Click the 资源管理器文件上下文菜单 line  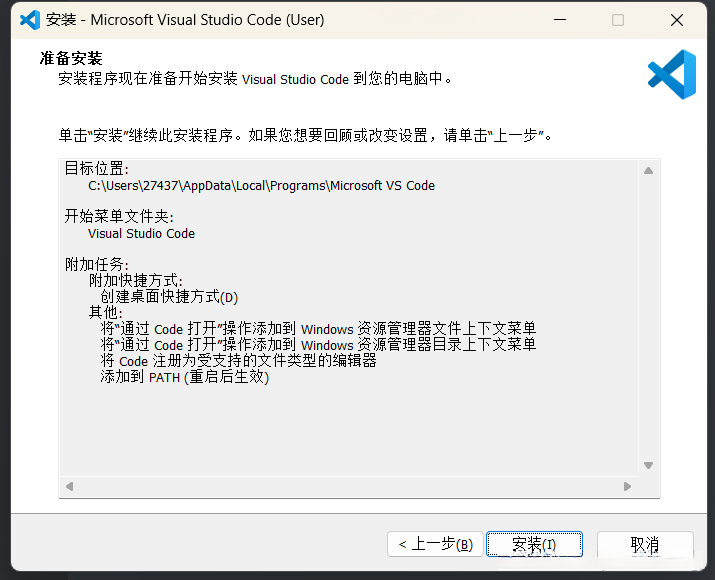pyautogui.click(x=318, y=329)
